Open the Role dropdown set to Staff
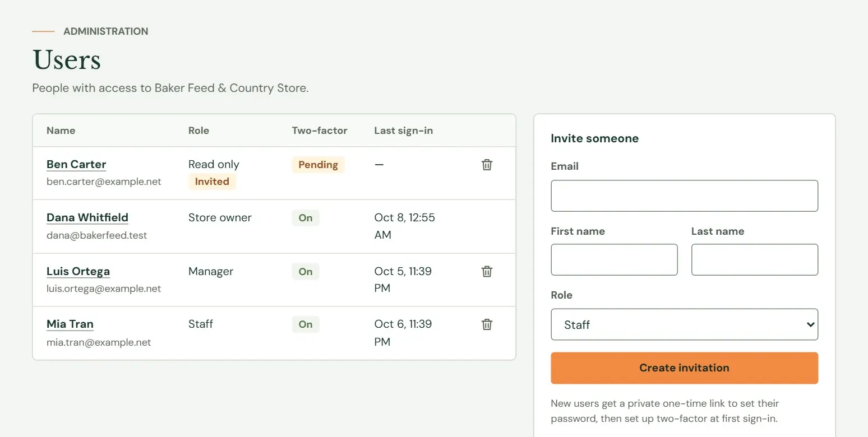The height and width of the screenshot is (437, 868). (684, 324)
